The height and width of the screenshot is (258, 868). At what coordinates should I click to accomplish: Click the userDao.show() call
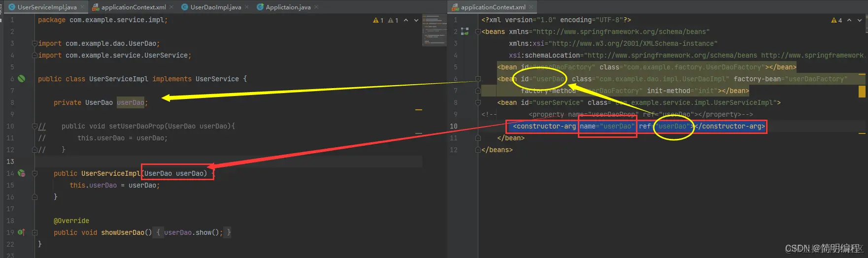click(194, 232)
